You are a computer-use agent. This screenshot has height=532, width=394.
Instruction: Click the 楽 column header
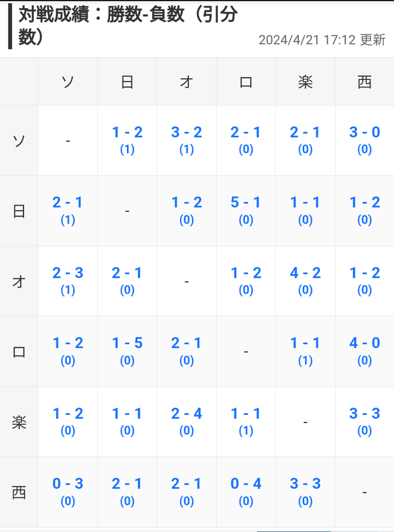click(305, 83)
